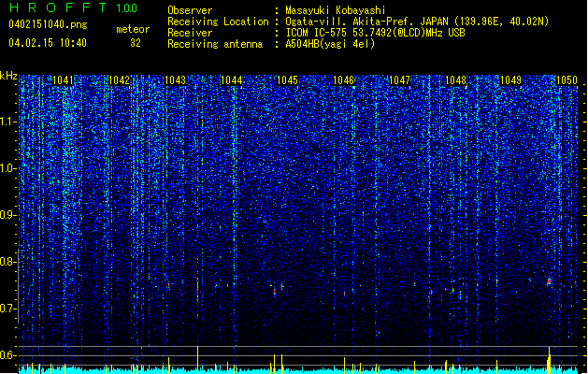Screen dimensions: 588x374
Task: Click the 1048 time marker
Action: (x=455, y=80)
